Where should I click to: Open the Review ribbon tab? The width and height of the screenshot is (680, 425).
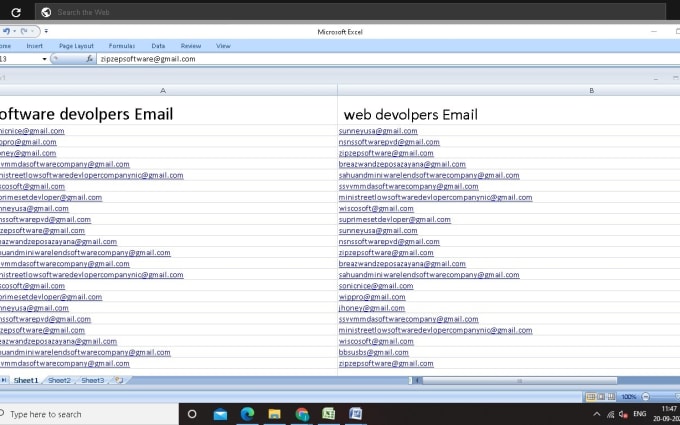tap(191, 46)
